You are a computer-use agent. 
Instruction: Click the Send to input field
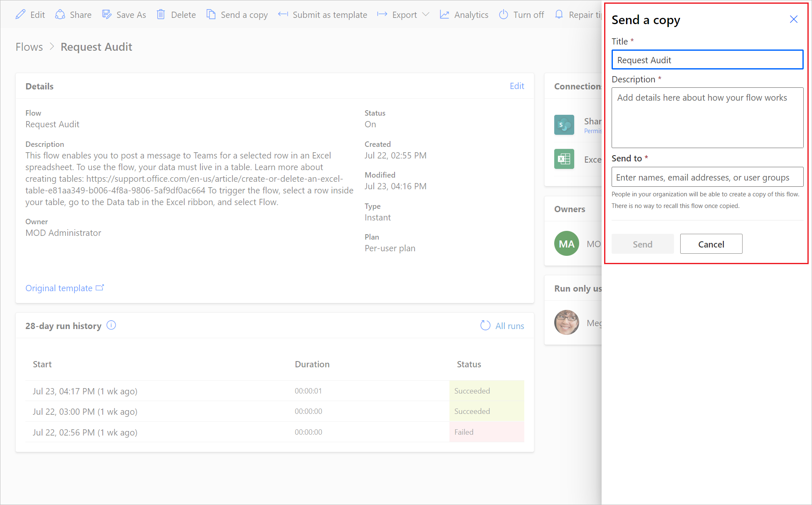[x=706, y=177]
